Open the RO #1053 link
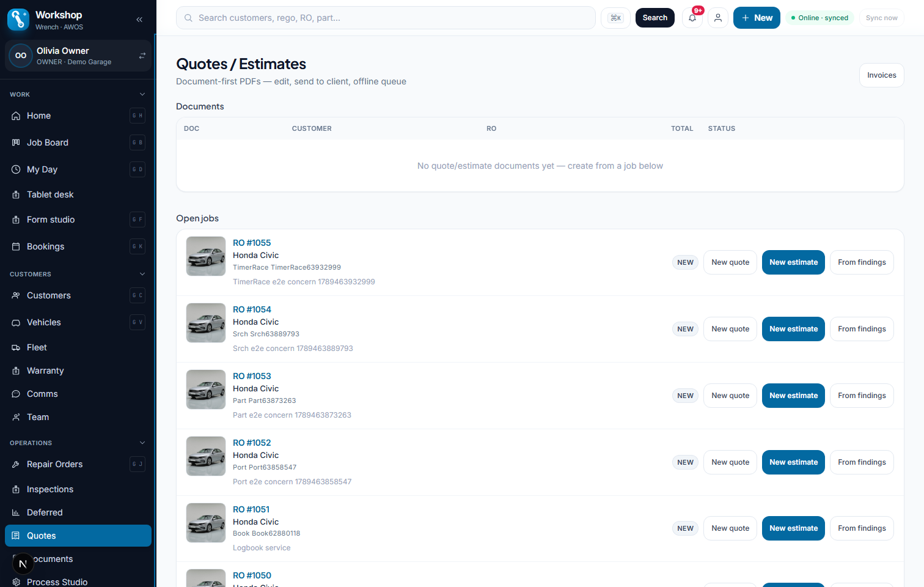The height and width of the screenshot is (587, 924). click(x=252, y=376)
